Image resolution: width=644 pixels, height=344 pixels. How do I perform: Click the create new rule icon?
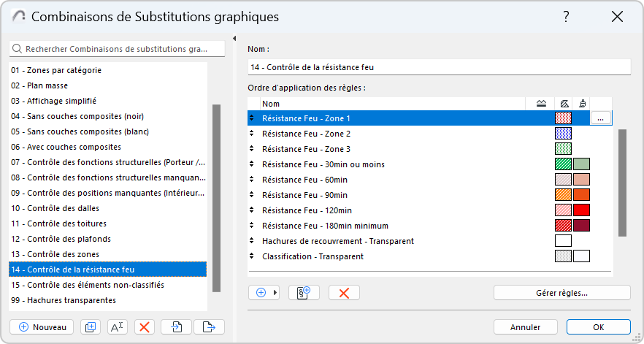coord(304,293)
